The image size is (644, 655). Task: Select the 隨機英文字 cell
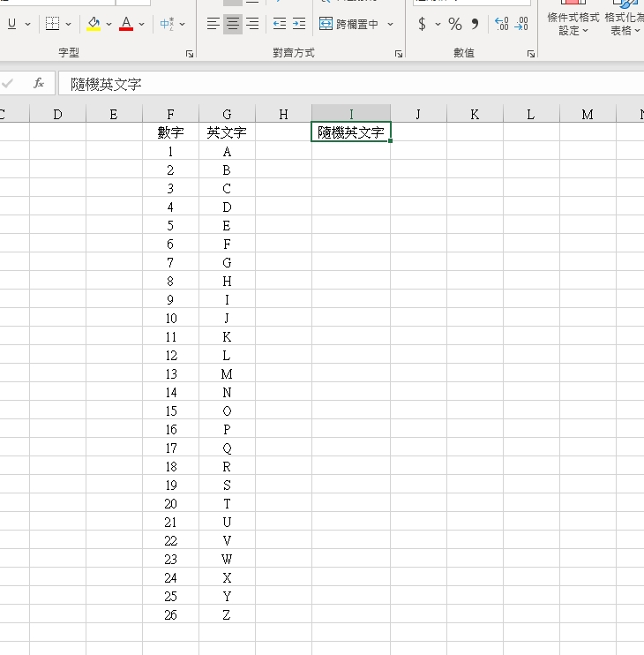[351, 132]
